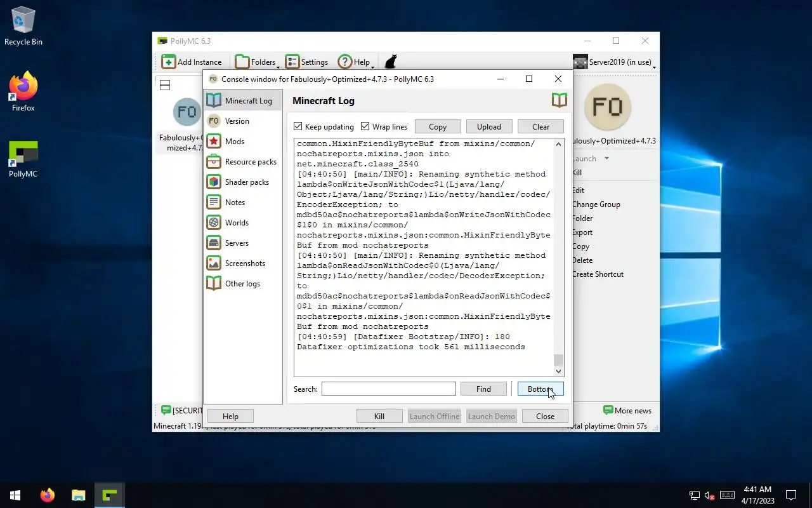The width and height of the screenshot is (812, 508).
Task: Expand the Help dropdown arrow
Action: 372,66
